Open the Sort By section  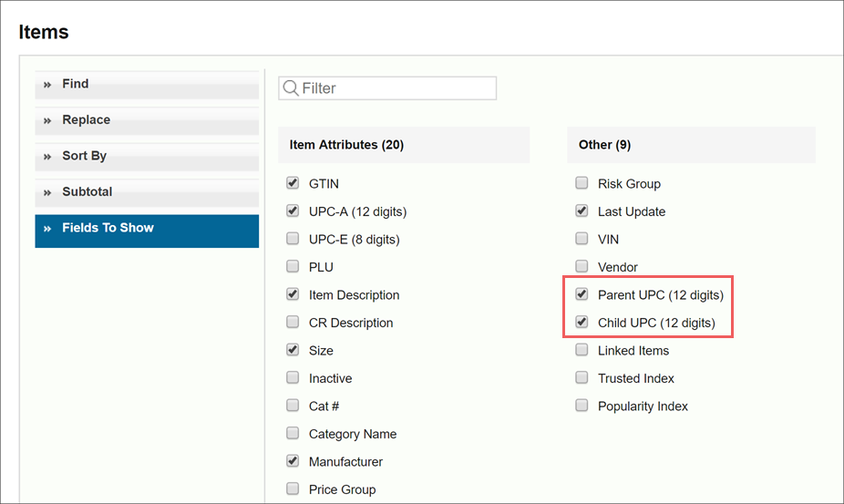[x=147, y=158]
